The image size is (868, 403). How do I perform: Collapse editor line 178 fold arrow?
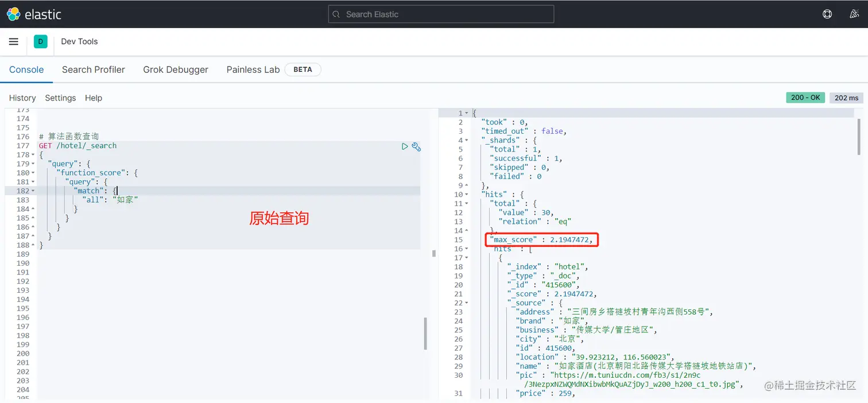coord(33,155)
